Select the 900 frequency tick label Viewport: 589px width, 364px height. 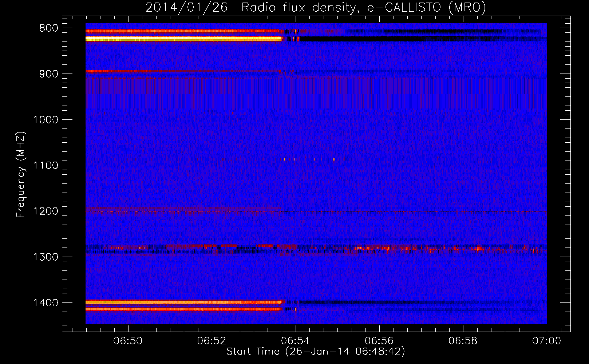point(48,74)
